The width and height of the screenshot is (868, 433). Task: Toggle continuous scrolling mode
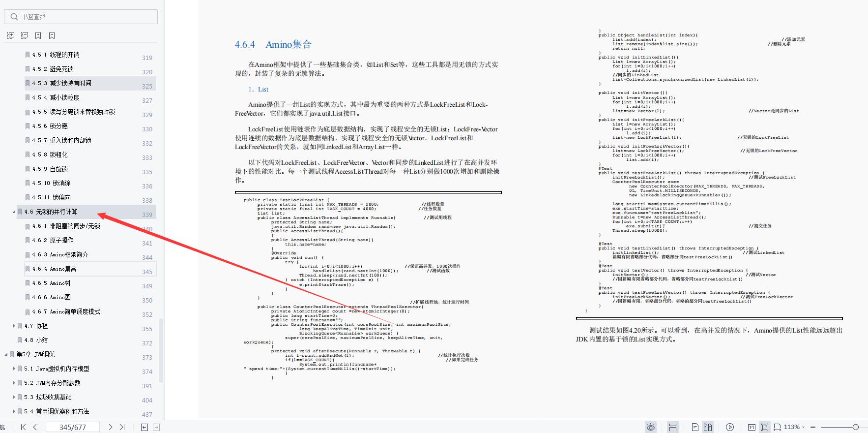[673, 427]
